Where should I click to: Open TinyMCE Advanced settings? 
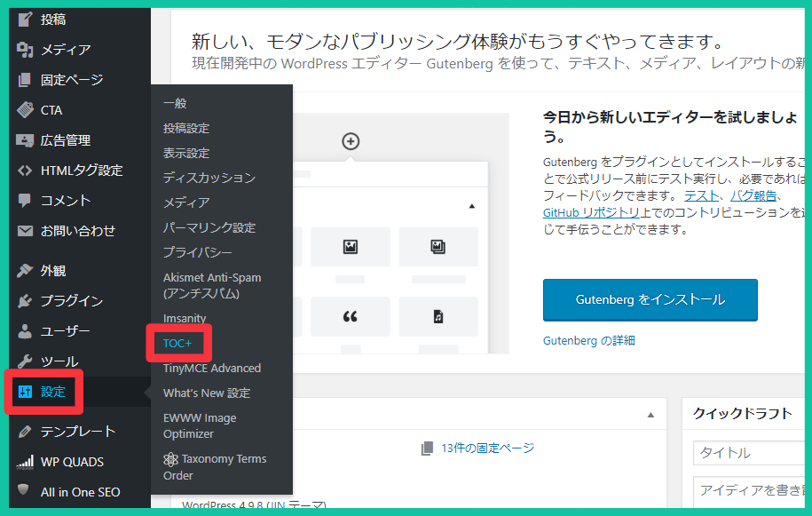click(x=212, y=368)
